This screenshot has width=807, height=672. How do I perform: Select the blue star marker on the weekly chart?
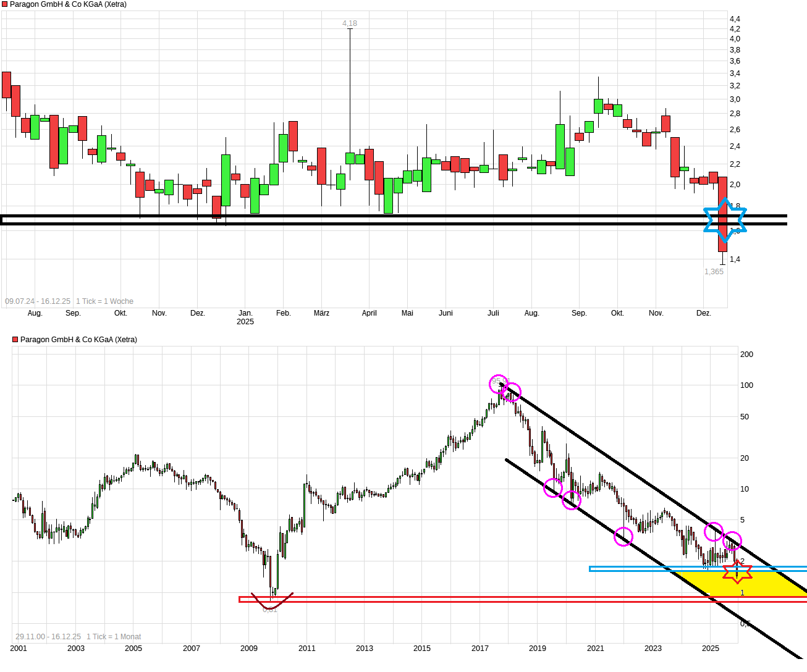point(724,219)
